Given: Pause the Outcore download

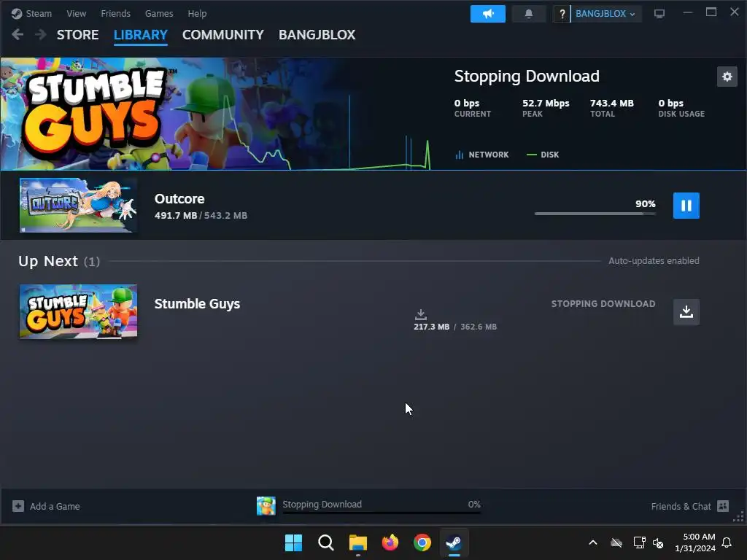Looking at the screenshot, I should (686, 205).
